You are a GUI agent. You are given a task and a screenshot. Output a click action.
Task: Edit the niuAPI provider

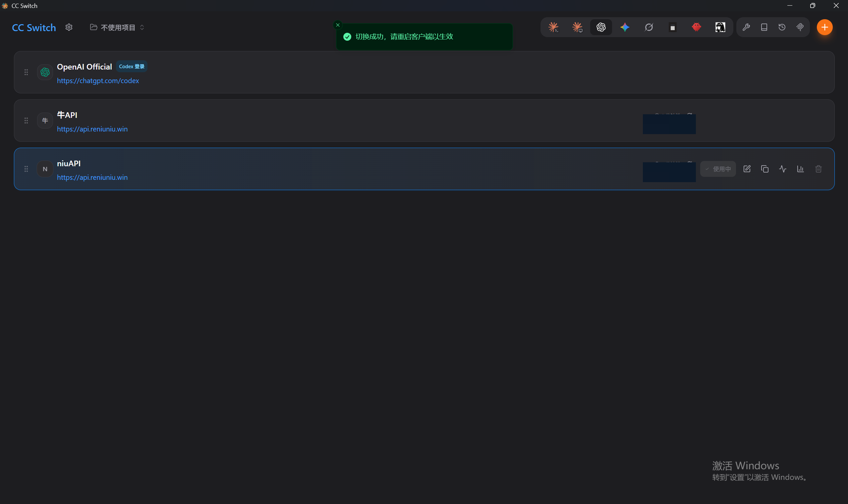[x=747, y=169]
